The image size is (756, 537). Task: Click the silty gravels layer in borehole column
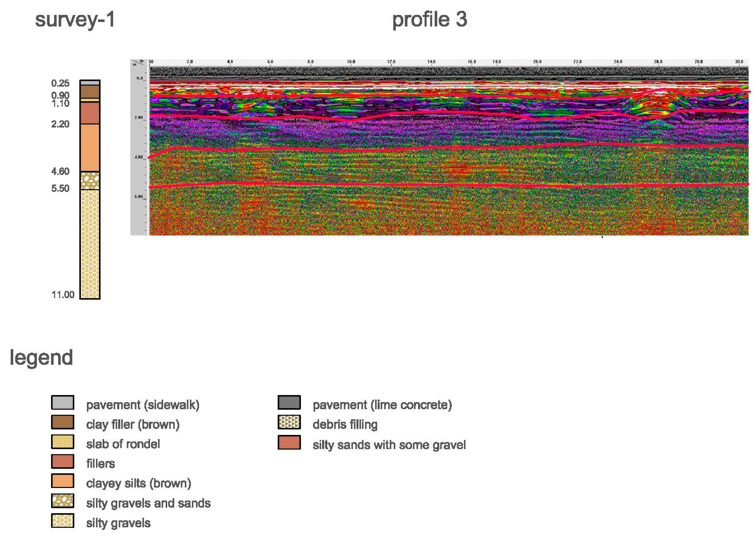coord(90,244)
